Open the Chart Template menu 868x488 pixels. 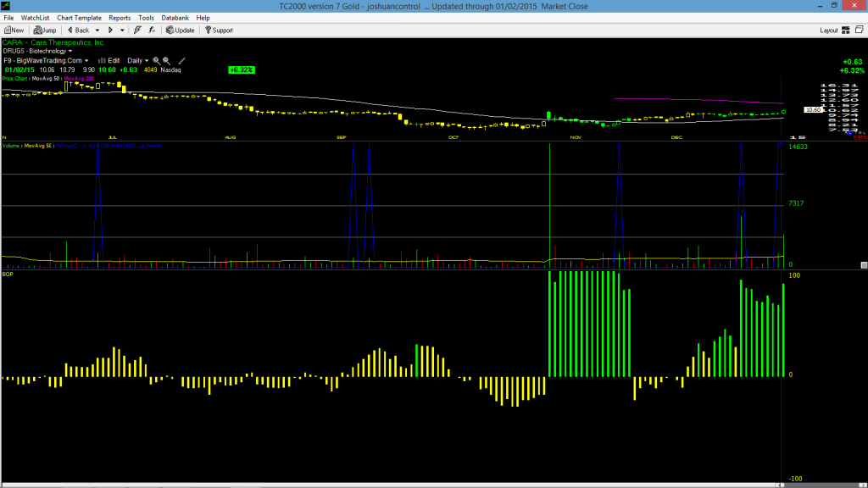pyautogui.click(x=79, y=18)
